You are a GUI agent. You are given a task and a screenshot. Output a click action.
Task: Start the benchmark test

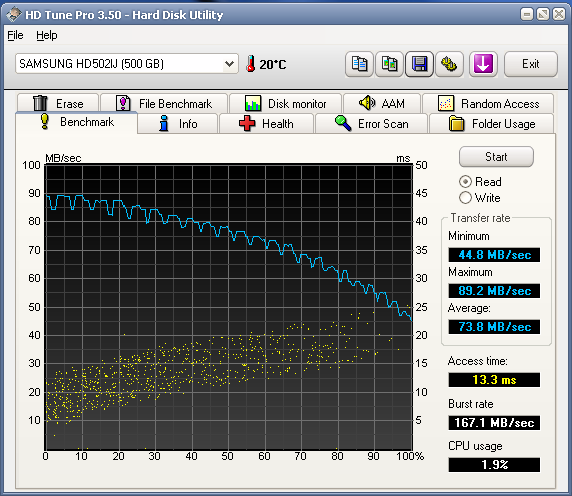(496, 157)
